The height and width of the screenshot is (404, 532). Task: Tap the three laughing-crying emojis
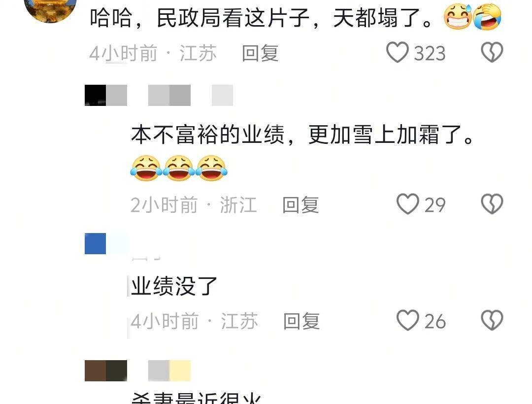pyautogui.click(x=179, y=168)
